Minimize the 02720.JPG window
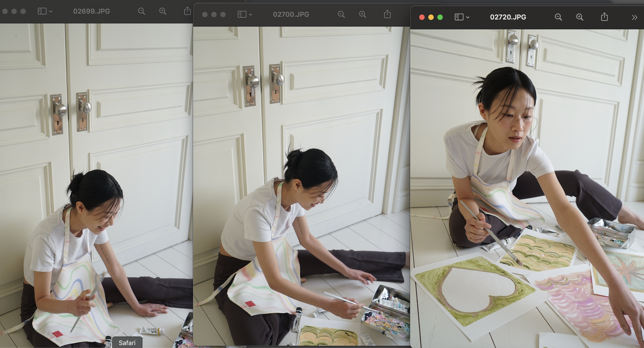 pyautogui.click(x=431, y=17)
